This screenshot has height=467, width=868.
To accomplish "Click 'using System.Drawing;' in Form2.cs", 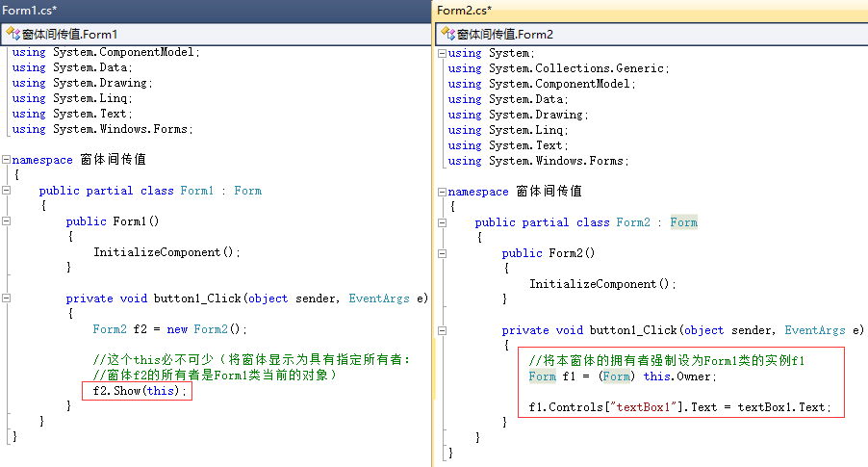I will click(518, 115).
